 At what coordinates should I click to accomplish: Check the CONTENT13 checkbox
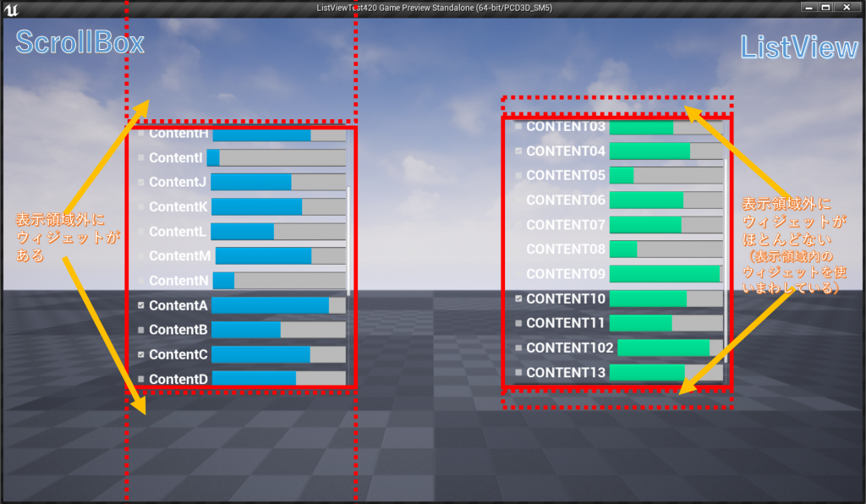(x=518, y=373)
